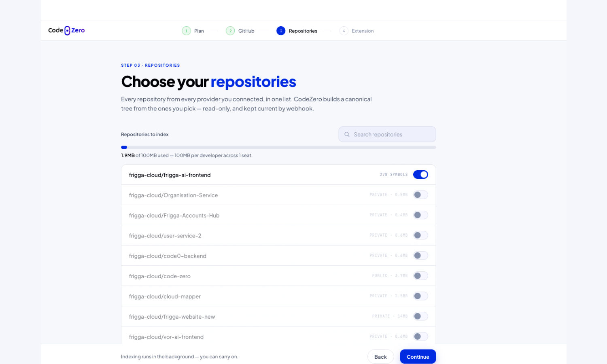The image size is (607, 364).
Task: Disable the frigga-ai-frontend repository toggle
Action: 420,175
